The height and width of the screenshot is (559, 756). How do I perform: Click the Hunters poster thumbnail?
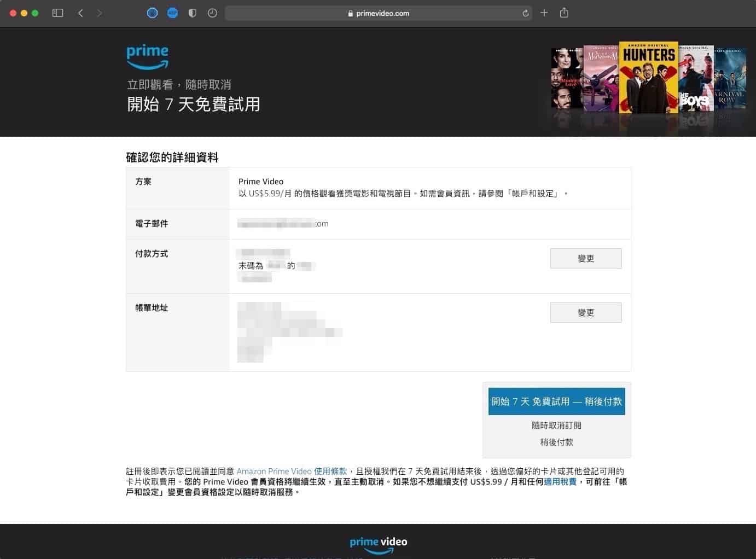[648, 77]
